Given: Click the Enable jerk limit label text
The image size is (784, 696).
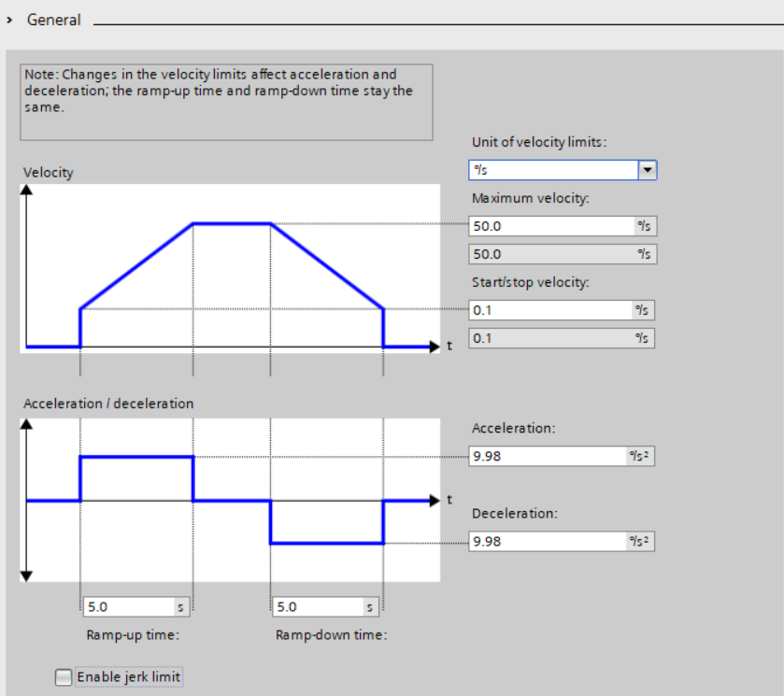Looking at the screenshot, I should (x=129, y=677).
